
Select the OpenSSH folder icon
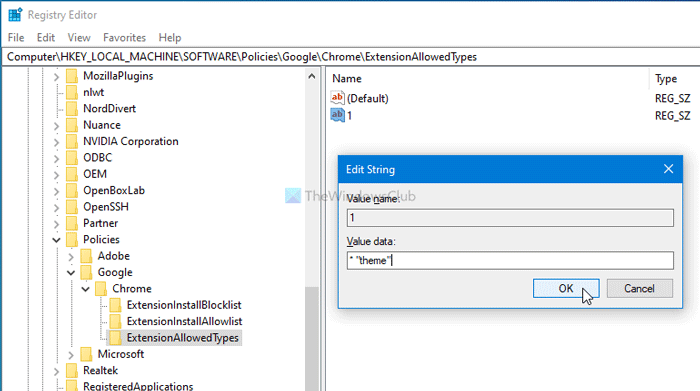point(72,207)
